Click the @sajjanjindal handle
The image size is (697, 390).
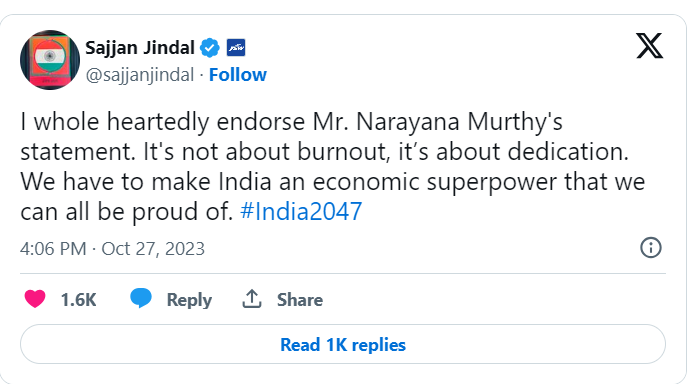point(140,75)
